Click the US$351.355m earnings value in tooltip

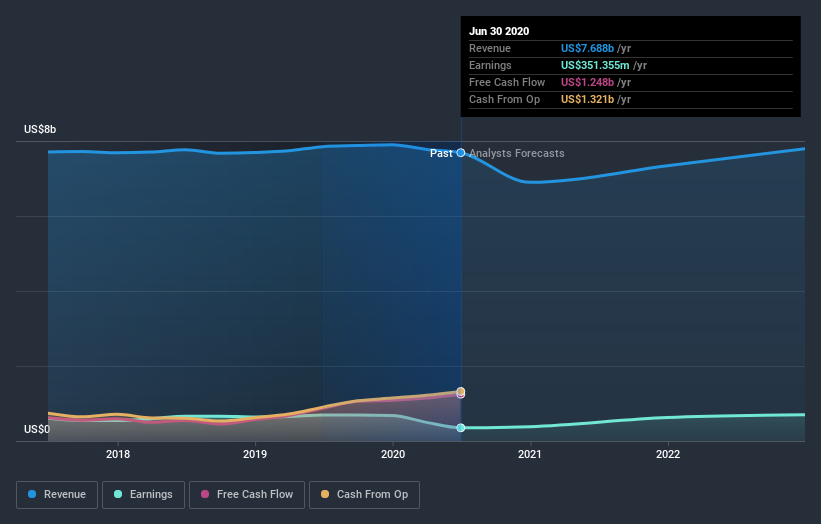pyautogui.click(x=595, y=65)
